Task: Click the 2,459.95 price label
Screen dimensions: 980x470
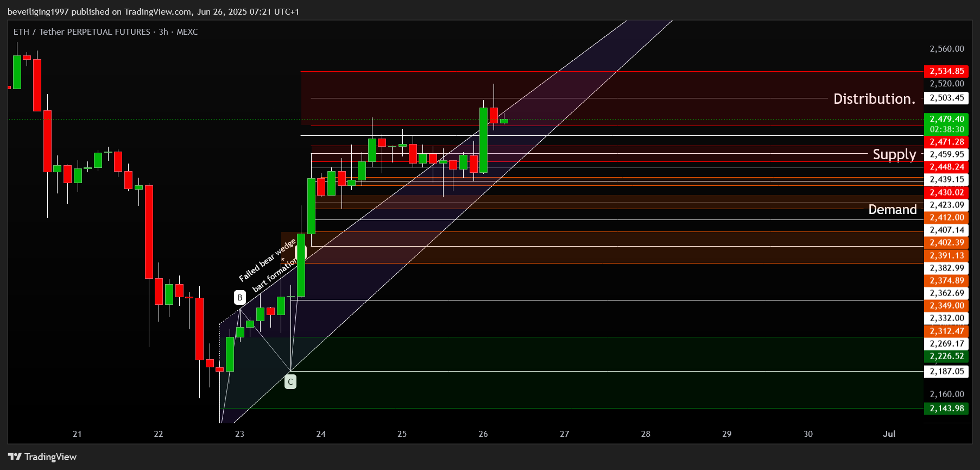Action: [x=946, y=154]
